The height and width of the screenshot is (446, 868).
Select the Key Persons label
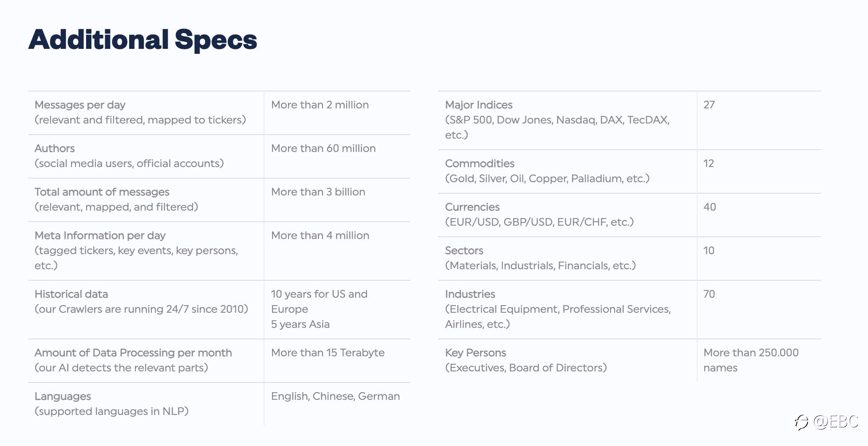tap(475, 353)
